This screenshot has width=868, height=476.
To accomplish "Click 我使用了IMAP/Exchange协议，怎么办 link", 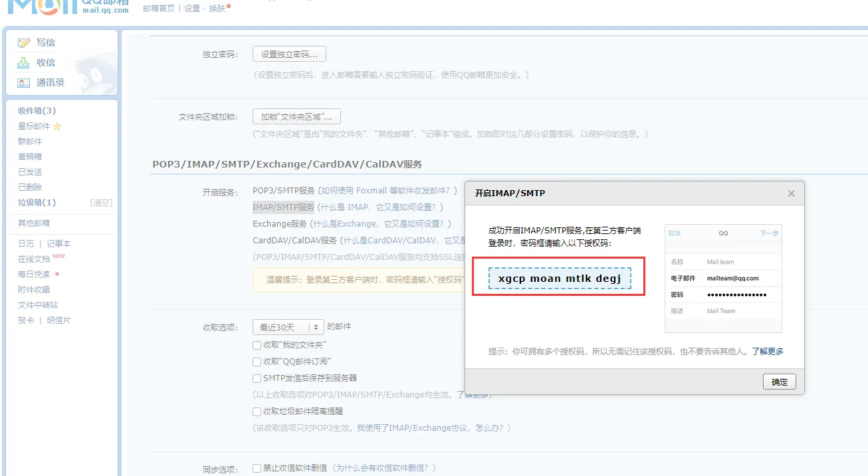I will pos(431,428).
